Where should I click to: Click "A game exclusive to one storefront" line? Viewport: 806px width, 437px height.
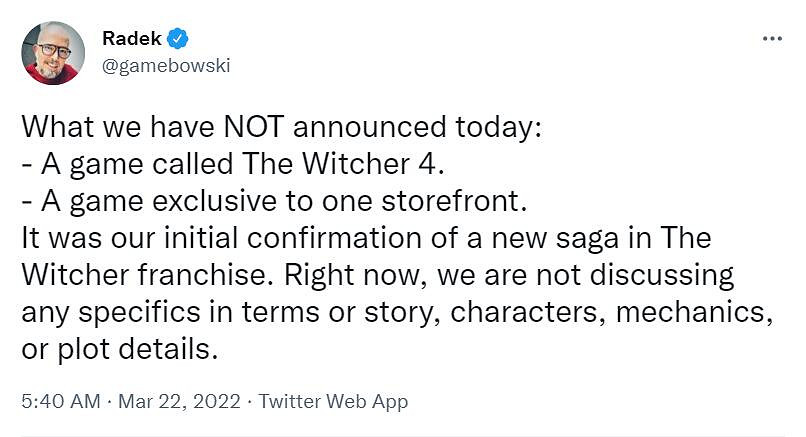pyautogui.click(x=272, y=201)
